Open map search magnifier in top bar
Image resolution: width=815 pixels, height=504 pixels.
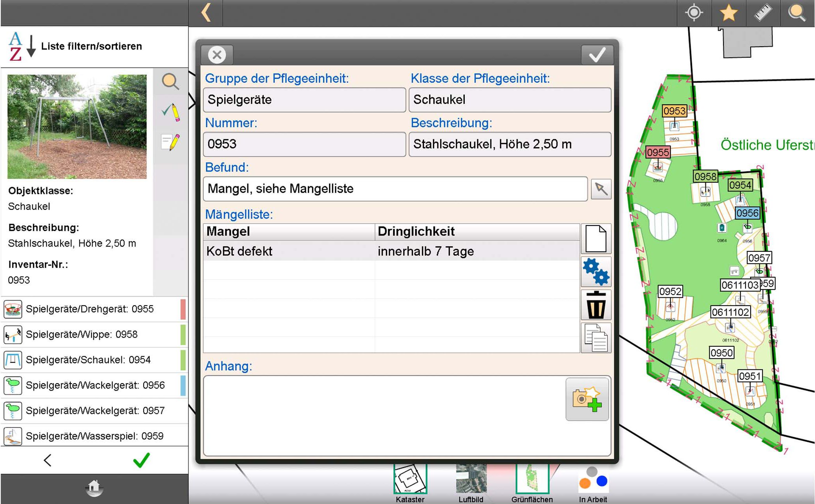click(797, 13)
